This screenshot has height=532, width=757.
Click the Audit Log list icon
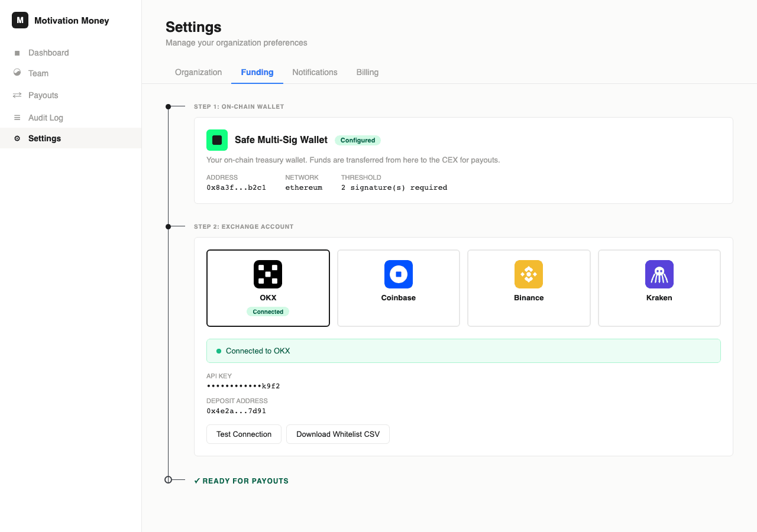tap(17, 118)
